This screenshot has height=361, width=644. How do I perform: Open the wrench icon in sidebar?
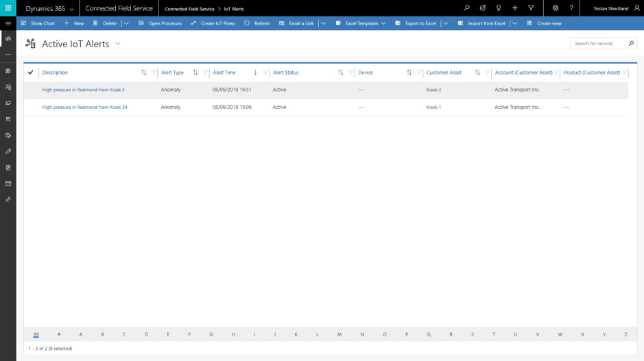tap(8, 151)
